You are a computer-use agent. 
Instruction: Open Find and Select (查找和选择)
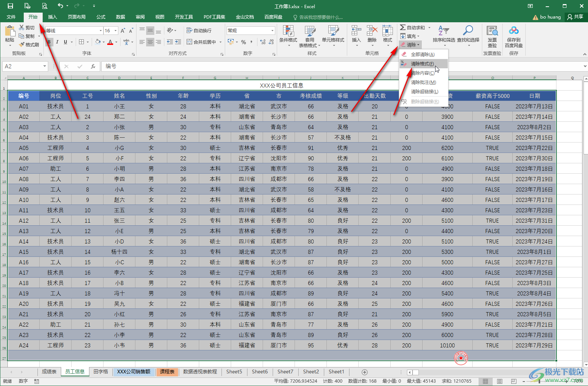pos(468,36)
